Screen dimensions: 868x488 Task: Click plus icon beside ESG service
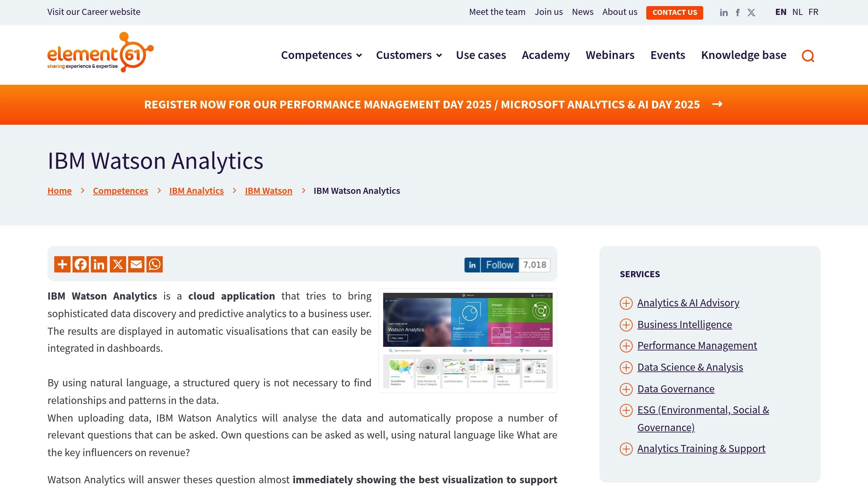[x=626, y=410]
